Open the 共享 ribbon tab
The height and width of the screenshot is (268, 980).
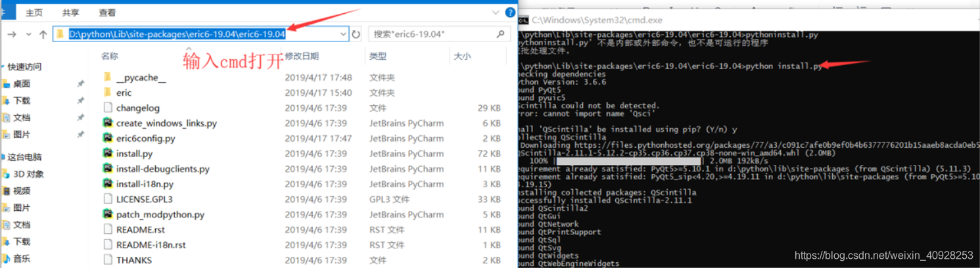71,12
